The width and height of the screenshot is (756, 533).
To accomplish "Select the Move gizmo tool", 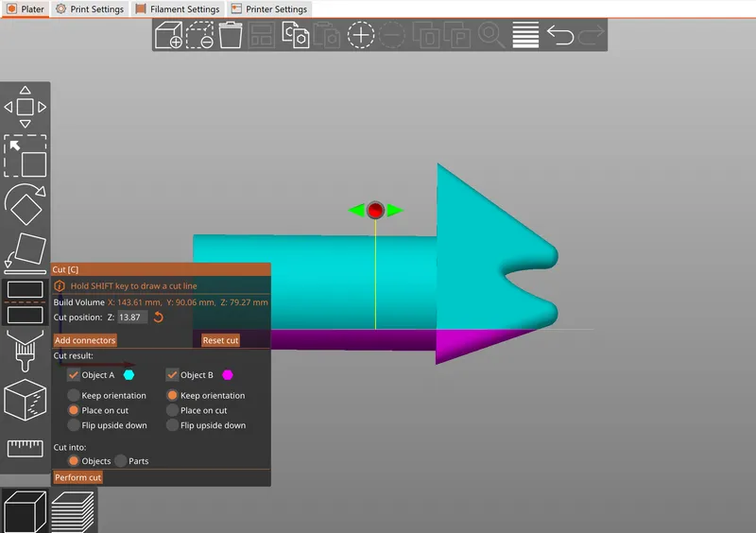I will (x=25, y=107).
